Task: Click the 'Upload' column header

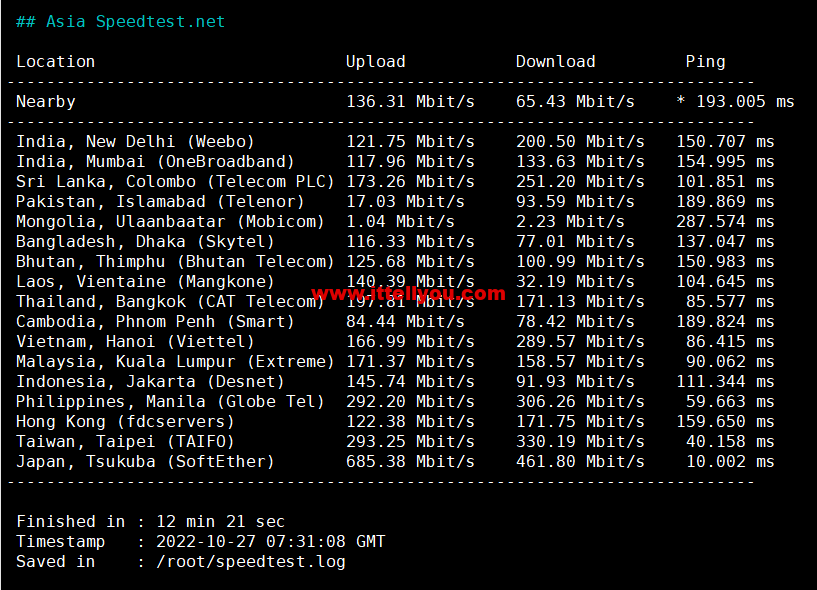Action: point(376,62)
